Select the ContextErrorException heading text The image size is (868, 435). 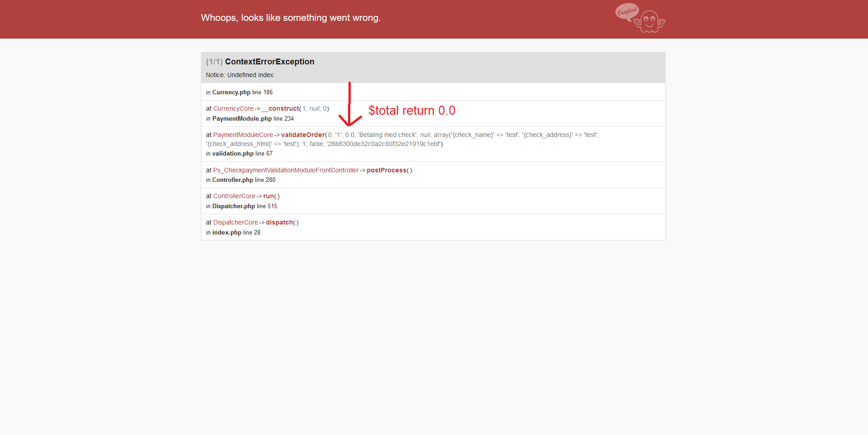tap(270, 62)
